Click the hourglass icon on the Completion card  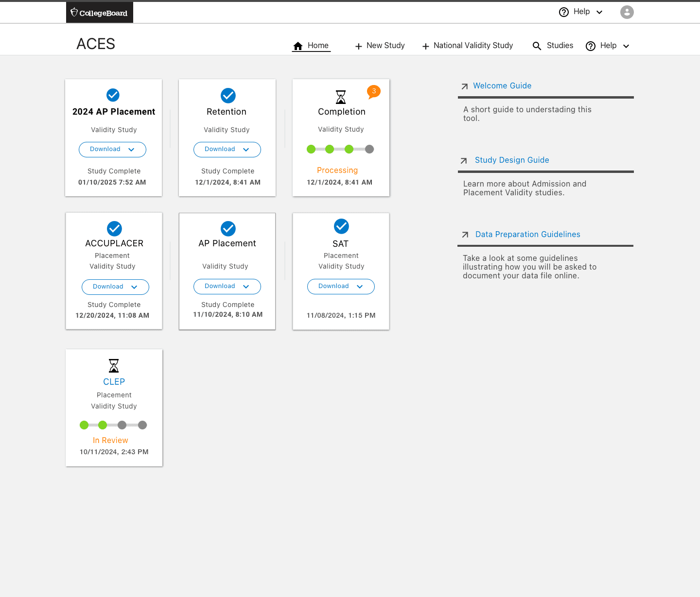point(341,96)
